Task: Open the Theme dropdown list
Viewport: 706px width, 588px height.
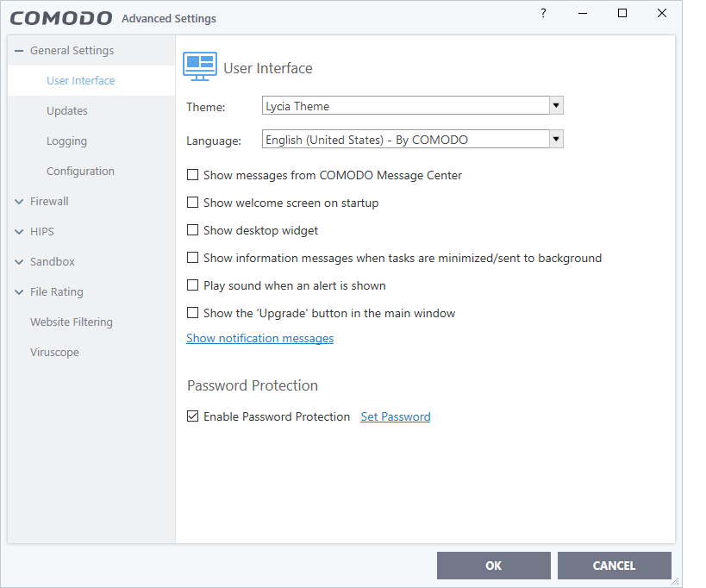Action: click(x=556, y=106)
